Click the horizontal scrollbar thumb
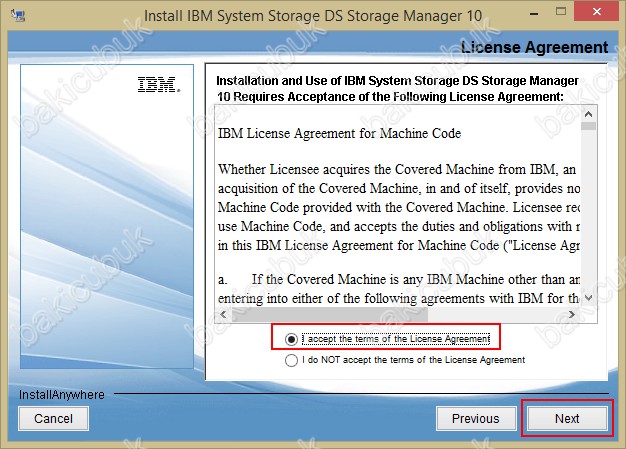Image resolution: width=626 pixels, height=449 pixels. [330, 314]
